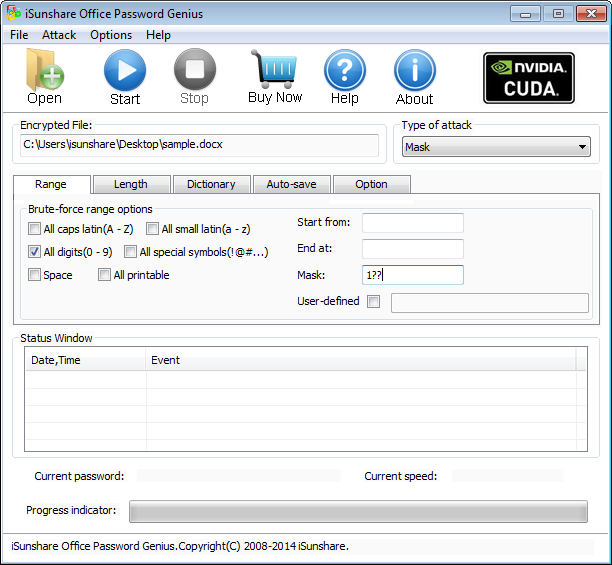Open the Attack menu
612x565 pixels.
click(x=59, y=35)
